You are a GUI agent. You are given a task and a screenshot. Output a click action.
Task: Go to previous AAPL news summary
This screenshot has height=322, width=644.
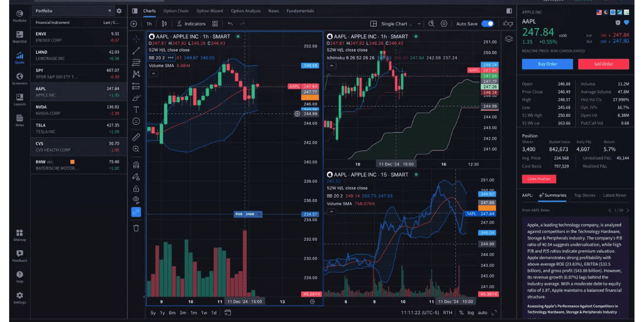610,210
